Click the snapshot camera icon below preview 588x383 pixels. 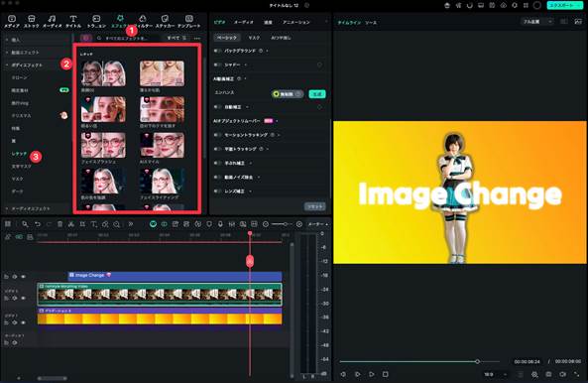tap(548, 374)
